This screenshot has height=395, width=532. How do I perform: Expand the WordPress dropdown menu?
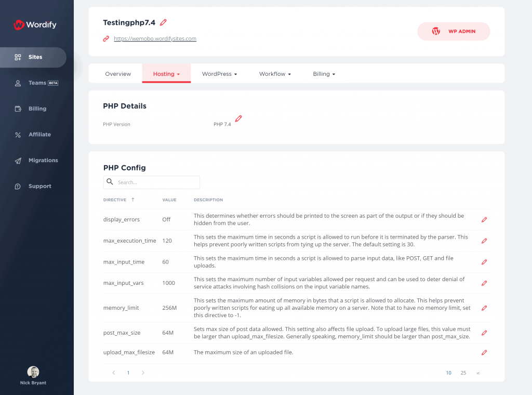(x=219, y=74)
